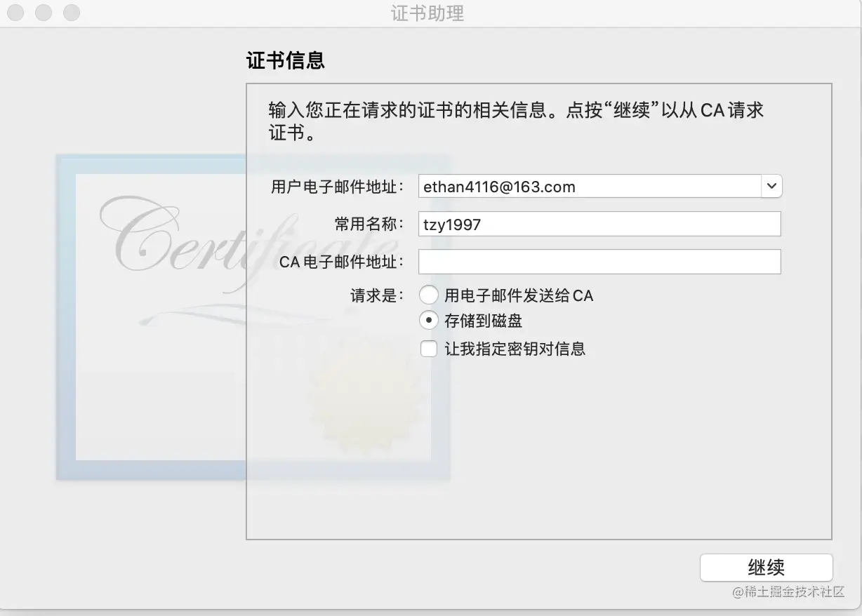Choose the 存储到磁盘 radio option
Image resolution: width=862 pixels, height=616 pixels.
tap(429, 321)
